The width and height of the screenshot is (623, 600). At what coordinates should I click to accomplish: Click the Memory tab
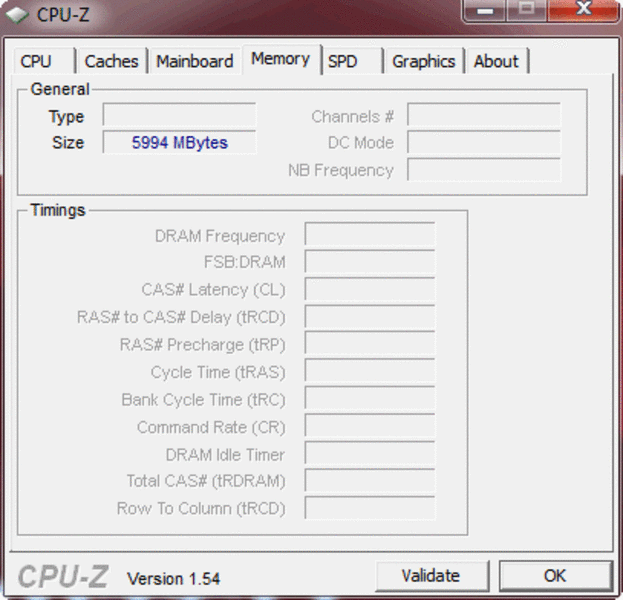(281, 59)
